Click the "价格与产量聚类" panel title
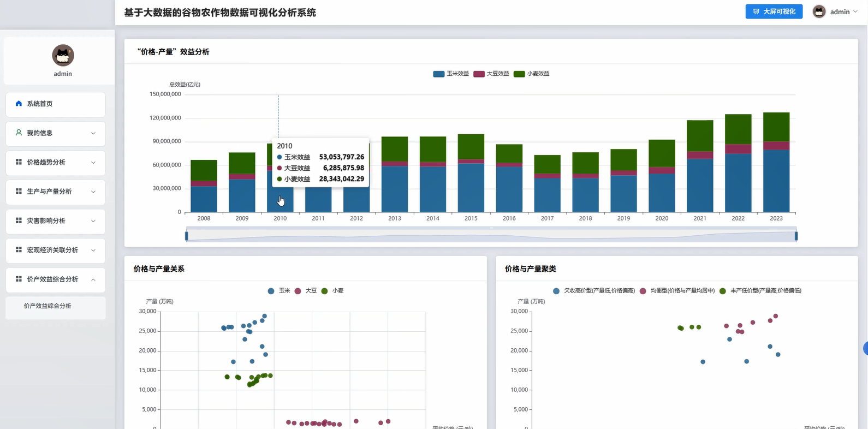868x429 pixels. click(531, 269)
